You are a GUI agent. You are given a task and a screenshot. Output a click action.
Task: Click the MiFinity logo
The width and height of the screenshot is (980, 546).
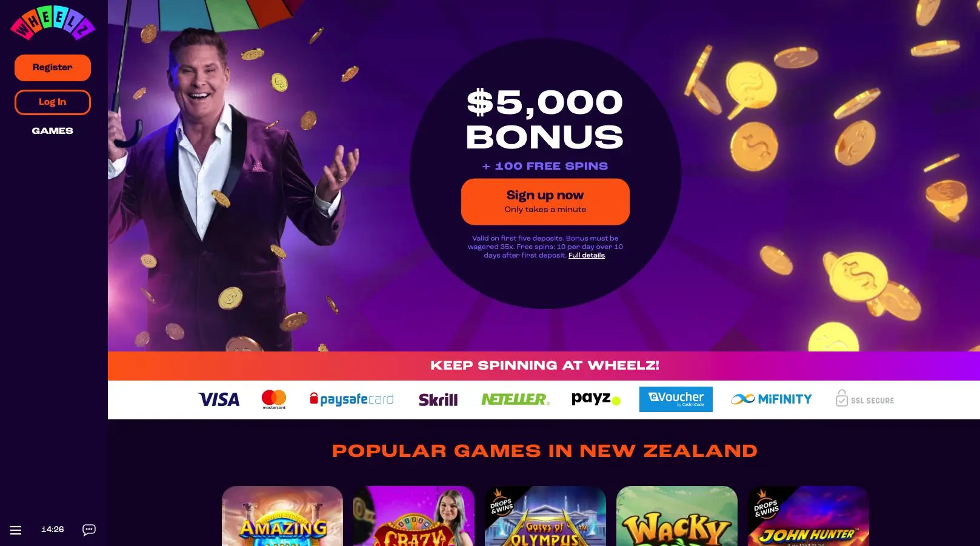click(772, 399)
